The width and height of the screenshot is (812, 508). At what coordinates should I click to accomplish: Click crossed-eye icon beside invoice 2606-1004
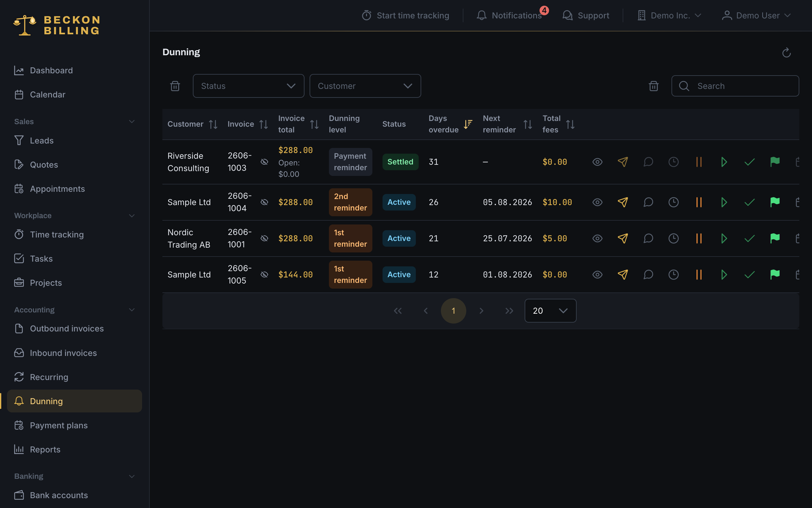coord(265,202)
